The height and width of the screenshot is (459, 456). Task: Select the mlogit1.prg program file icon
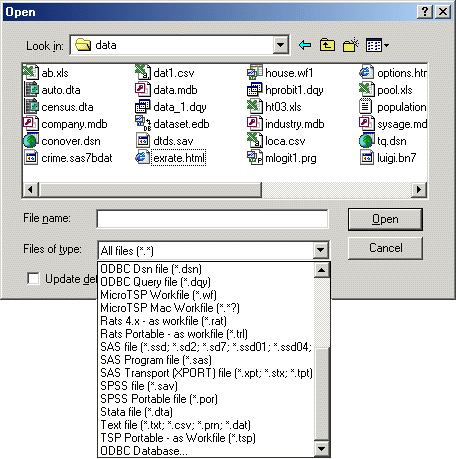pos(255,157)
